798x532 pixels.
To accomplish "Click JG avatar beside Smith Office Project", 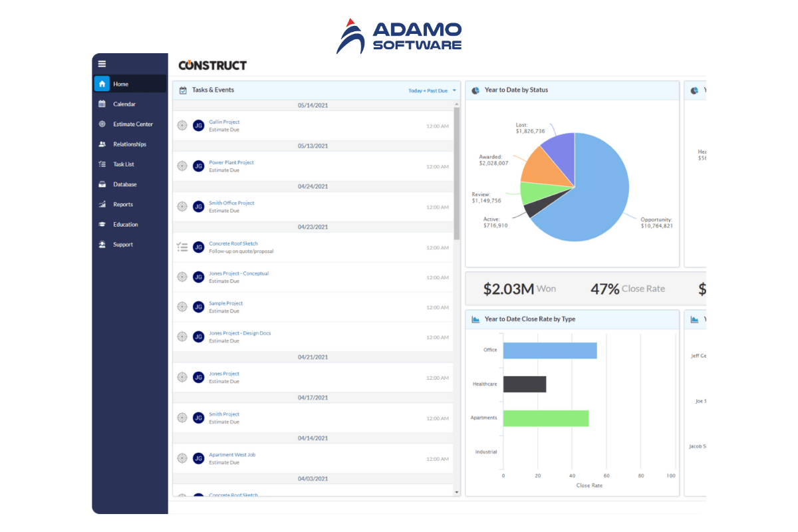I will (198, 206).
